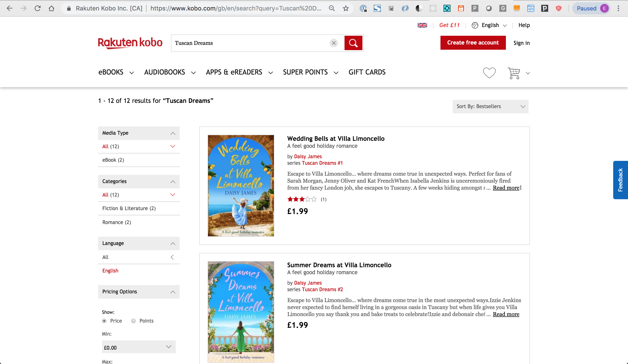Click the padlock security icon in the address bar
Screen dimensions: 628x364
[x=69, y=9]
